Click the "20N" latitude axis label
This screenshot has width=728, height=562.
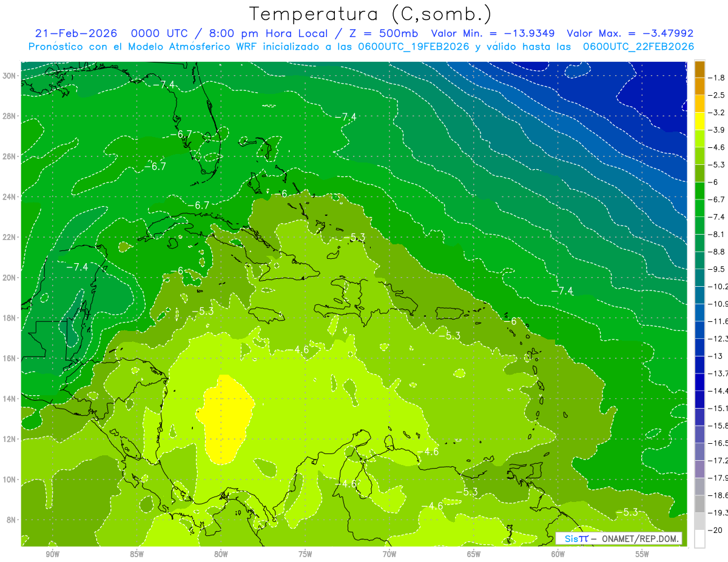tap(10, 278)
